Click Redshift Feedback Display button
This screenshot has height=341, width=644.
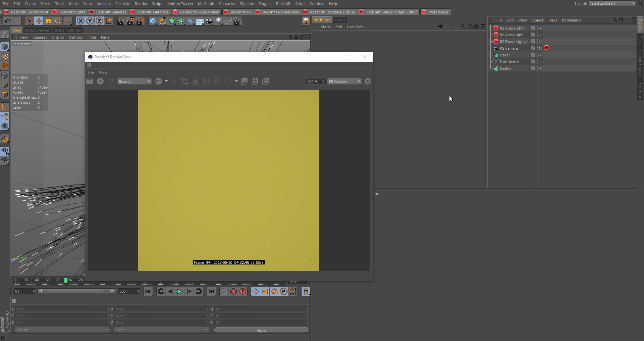(x=329, y=12)
